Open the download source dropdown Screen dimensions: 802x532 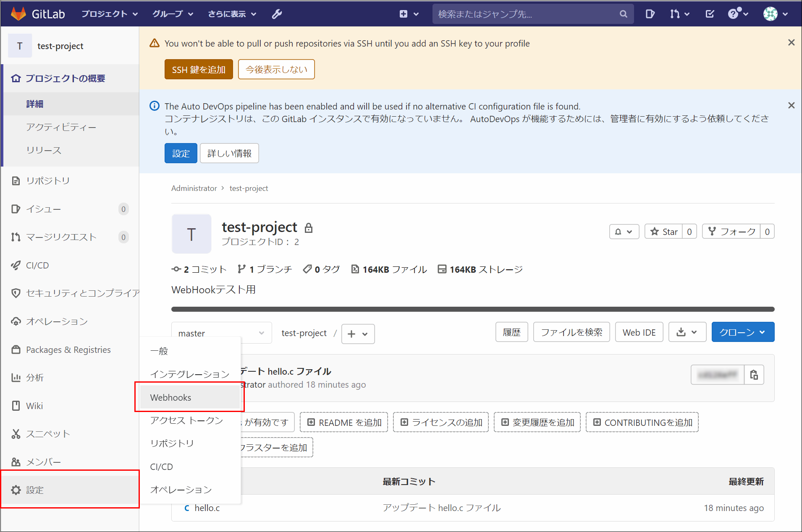coord(687,332)
